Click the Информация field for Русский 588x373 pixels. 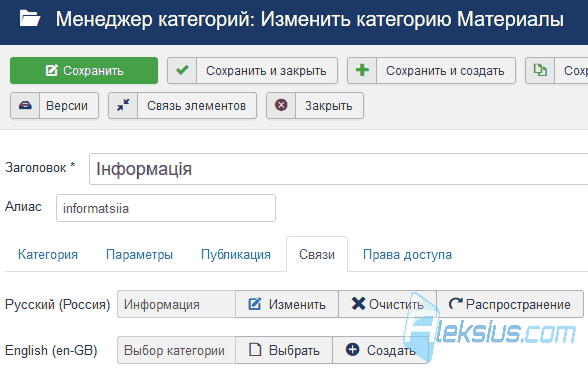click(x=176, y=304)
